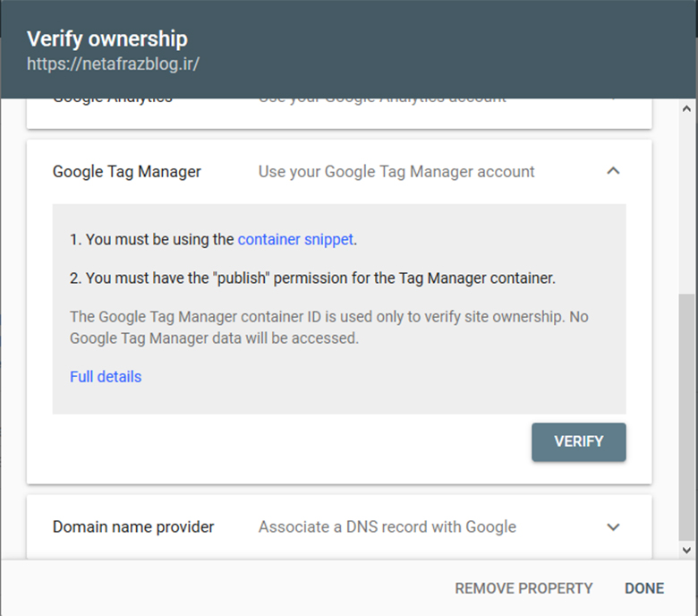Expand the Domain name provider section
Screen dimensions: 698x616
point(613,527)
